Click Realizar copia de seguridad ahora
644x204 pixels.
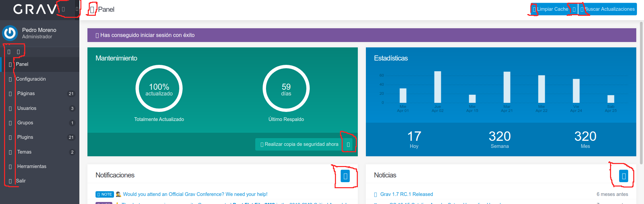click(x=299, y=145)
